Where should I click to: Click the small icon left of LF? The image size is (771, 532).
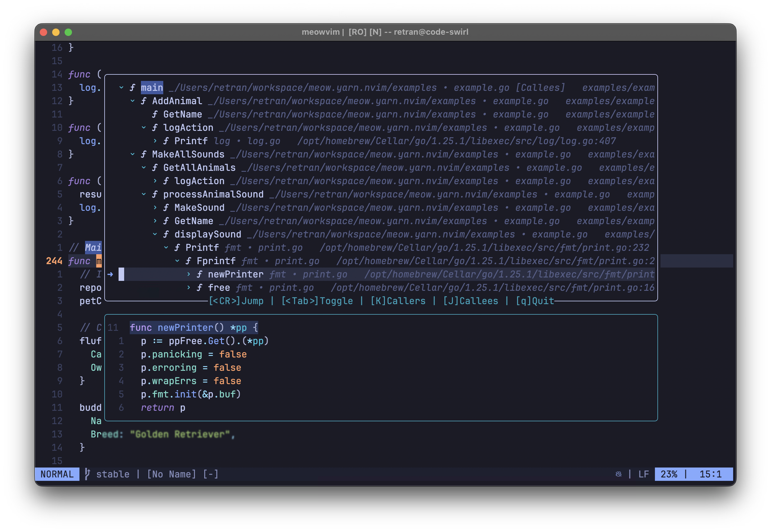(618, 474)
